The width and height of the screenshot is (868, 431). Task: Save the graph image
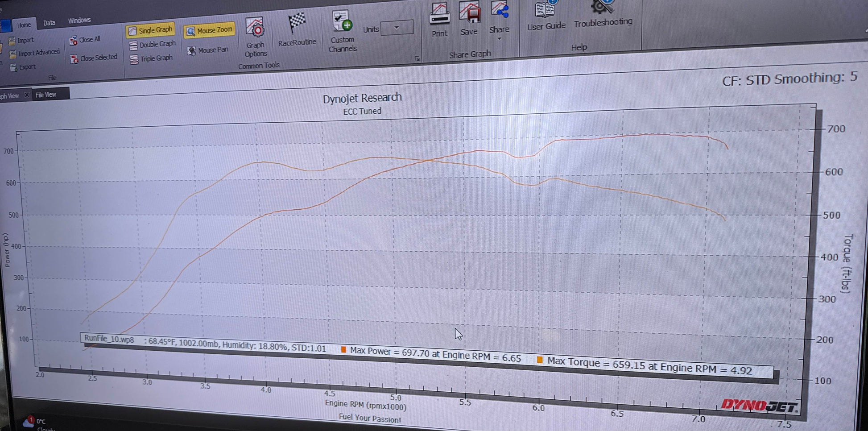pos(469,19)
